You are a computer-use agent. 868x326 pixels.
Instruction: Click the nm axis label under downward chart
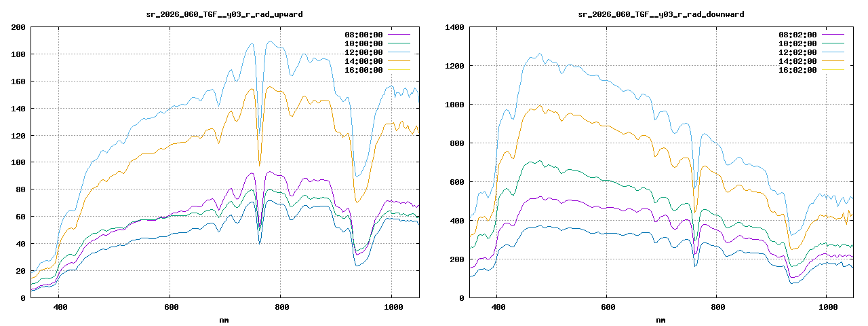[660, 319]
